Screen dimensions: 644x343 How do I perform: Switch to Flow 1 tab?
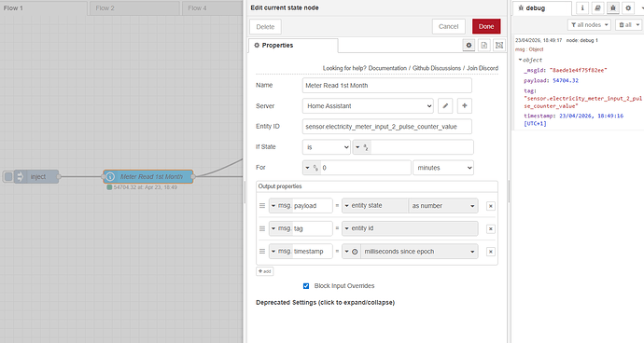pos(44,8)
